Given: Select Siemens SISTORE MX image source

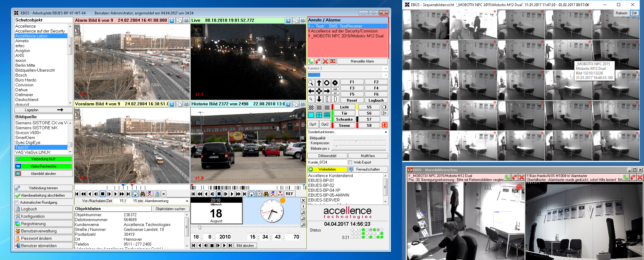Looking at the screenshot, I should pyautogui.click(x=36, y=128).
